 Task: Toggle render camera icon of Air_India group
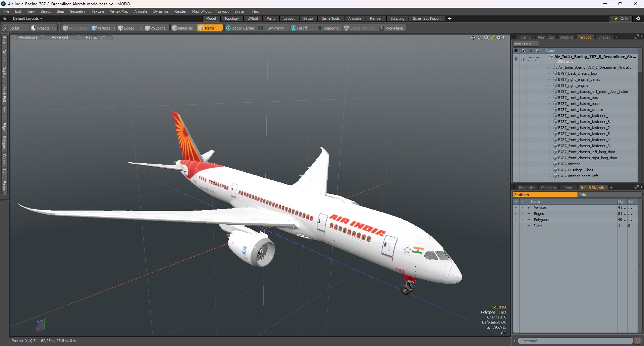pos(523,59)
